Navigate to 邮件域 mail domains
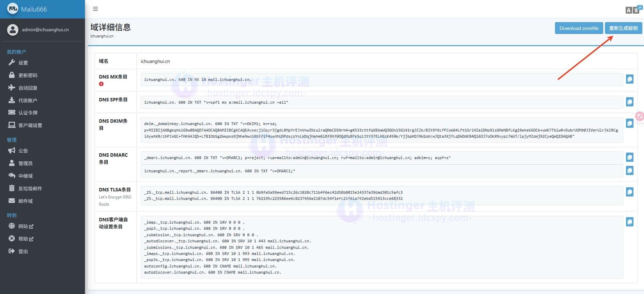Viewport: 644px width, 294px height. (x=25, y=201)
